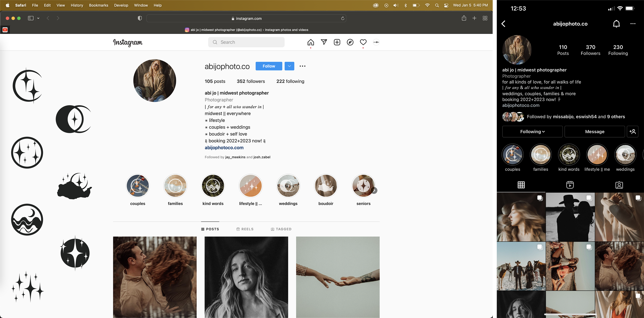Open the profile options three-dots icon beside Follow
The image size is (644, 318).
pos(303,66)
